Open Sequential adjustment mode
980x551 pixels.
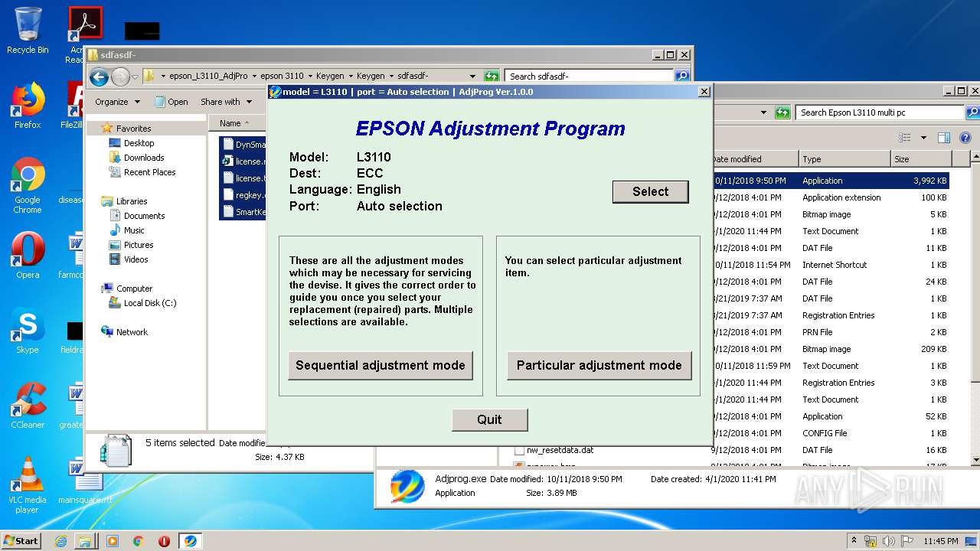[x=381, y=365]
